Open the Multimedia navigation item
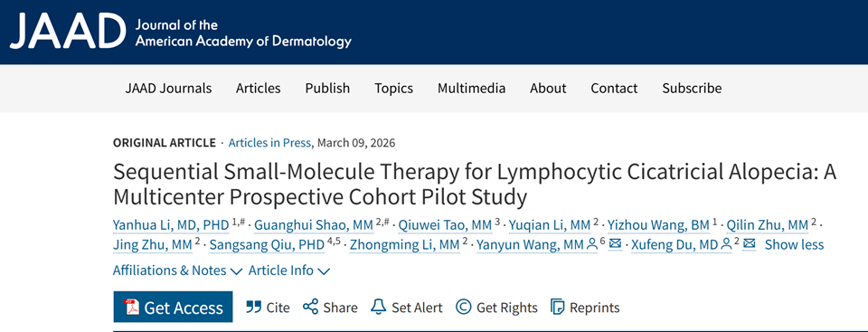Viewport: 868px width, 332px height. pyautogui.click(x=472, y=88)
